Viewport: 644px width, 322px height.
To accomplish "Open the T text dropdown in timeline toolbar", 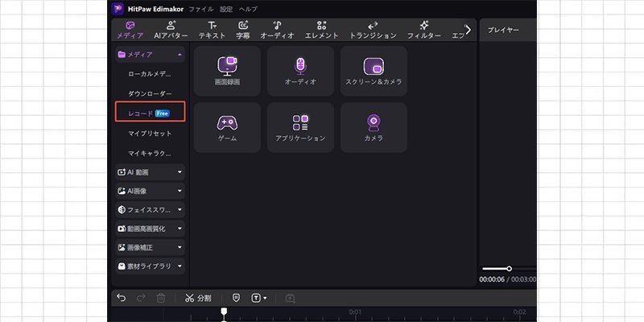I will point(259,298).
